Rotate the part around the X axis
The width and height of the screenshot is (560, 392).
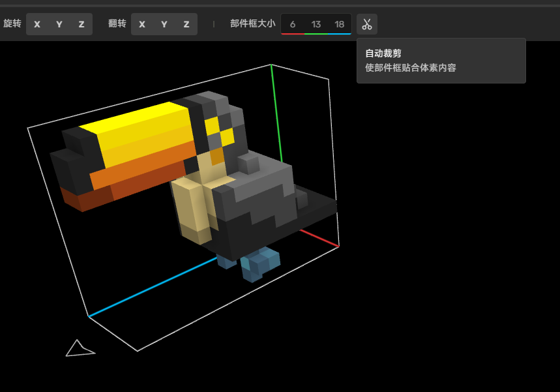[37, 24]
